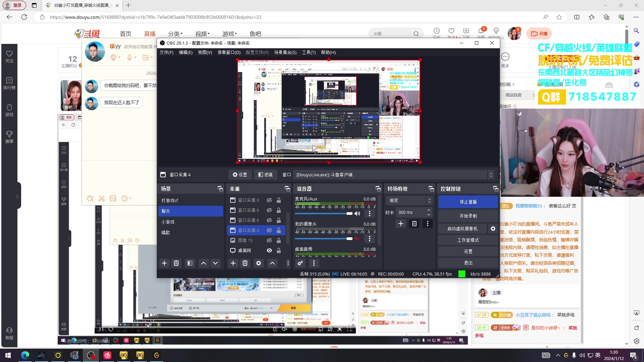Open 停靠窗口(D) menu in OBS
The height and width of the screenshot is (362, 644).
(x=229, y=52)
